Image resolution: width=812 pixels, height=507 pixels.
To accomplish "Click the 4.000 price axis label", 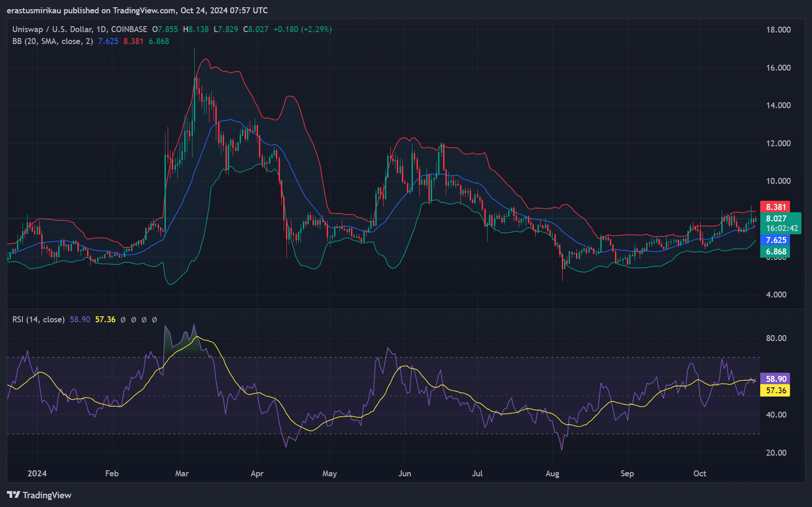I will [x=776, y=295].
